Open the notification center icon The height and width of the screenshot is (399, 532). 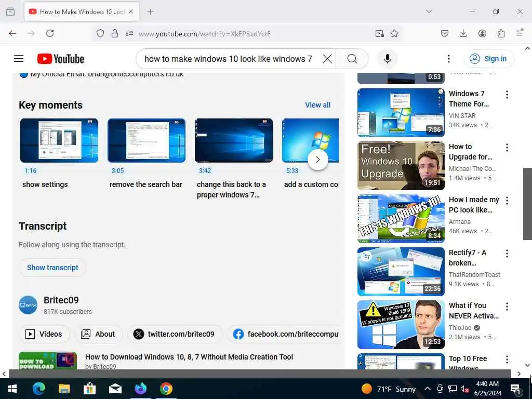pyautogui.click(x=515, y=389)
